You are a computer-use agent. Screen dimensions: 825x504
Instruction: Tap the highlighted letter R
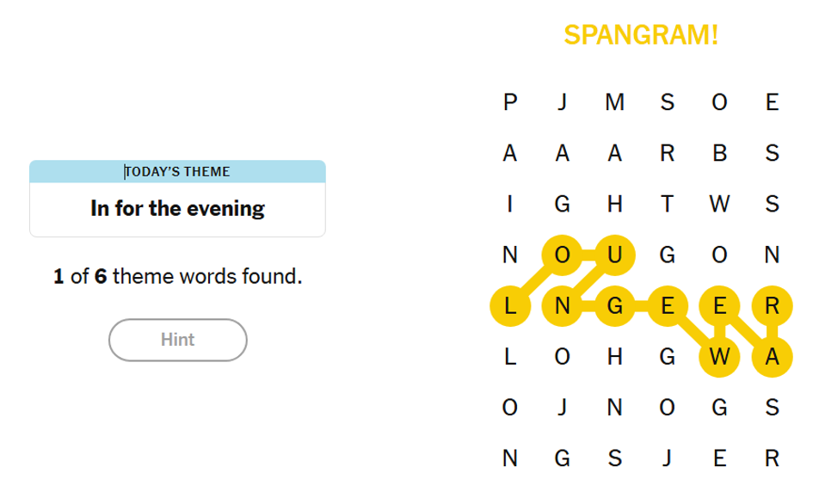tap(772, 306)
